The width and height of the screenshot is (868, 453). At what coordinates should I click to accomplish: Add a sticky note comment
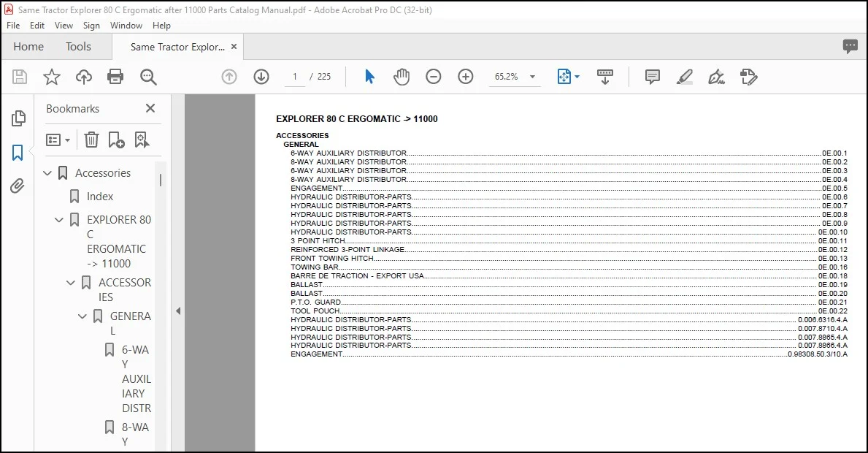point(653,77)
